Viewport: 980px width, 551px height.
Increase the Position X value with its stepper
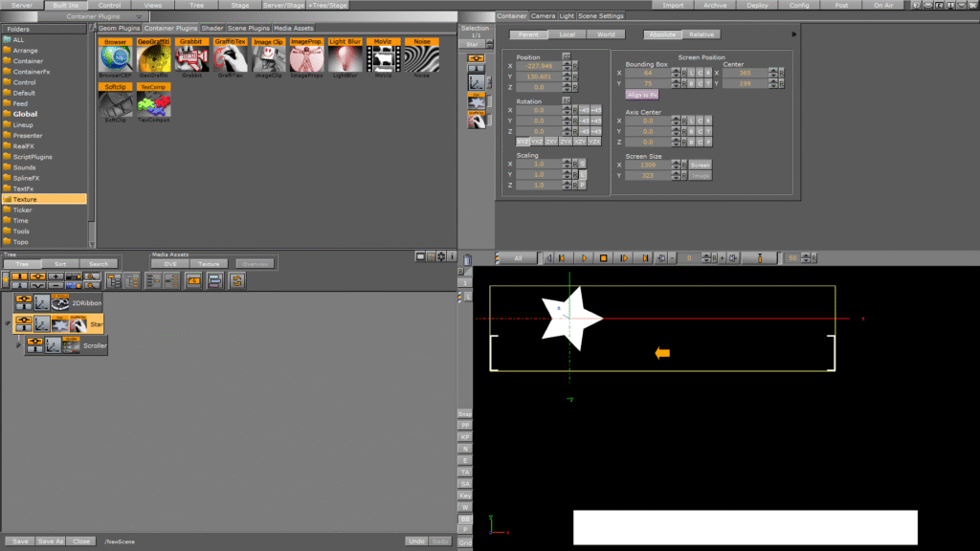click(x=567, y=65)
